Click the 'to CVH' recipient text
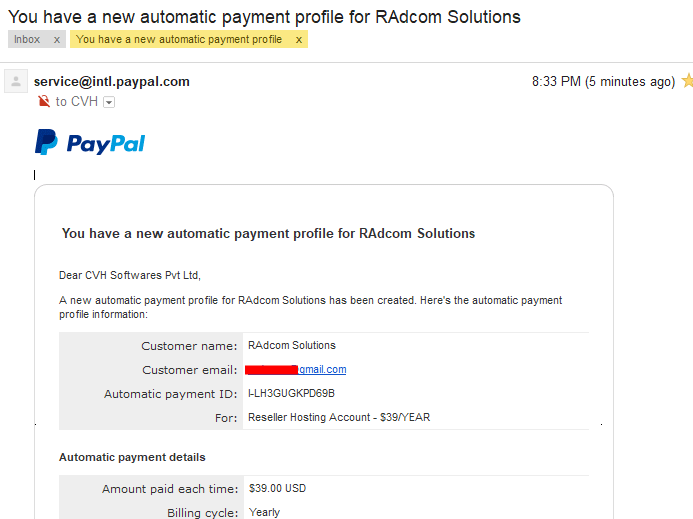This screenshot has width=693, height=519. 76,102
